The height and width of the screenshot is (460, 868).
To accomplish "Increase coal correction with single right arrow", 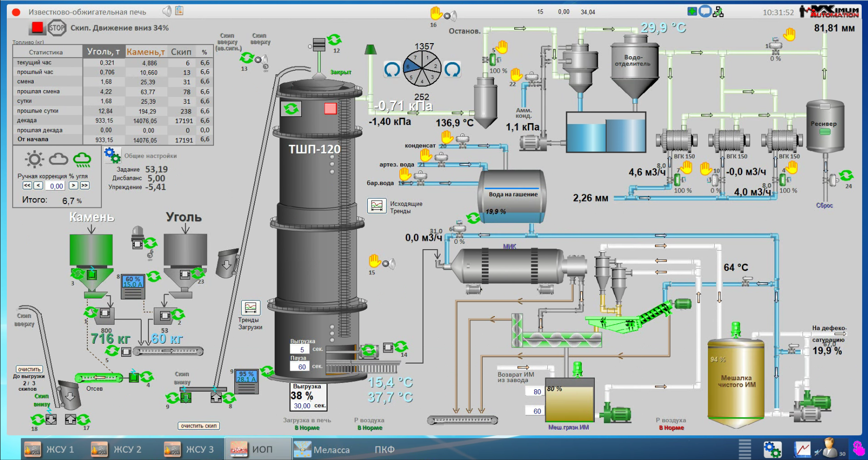I will (73, 186).
